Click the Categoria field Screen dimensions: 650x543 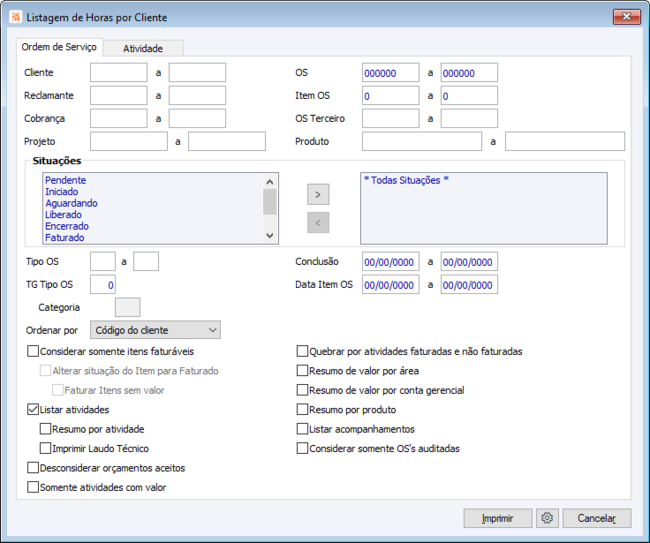[128, 307]
